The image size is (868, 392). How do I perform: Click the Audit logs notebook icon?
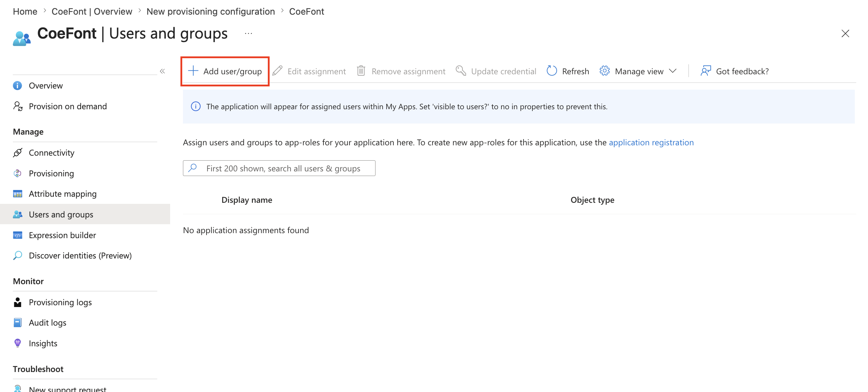[x=17, y=323]
